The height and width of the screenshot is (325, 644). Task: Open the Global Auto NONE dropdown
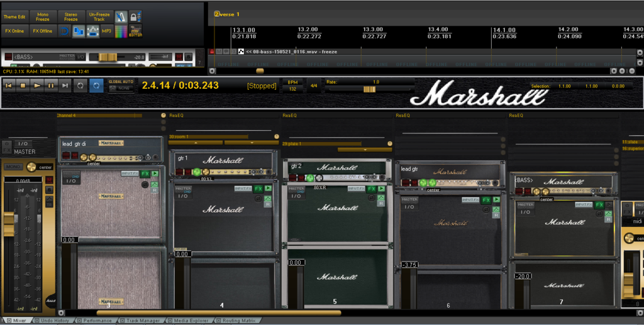(x=121, y=88)
